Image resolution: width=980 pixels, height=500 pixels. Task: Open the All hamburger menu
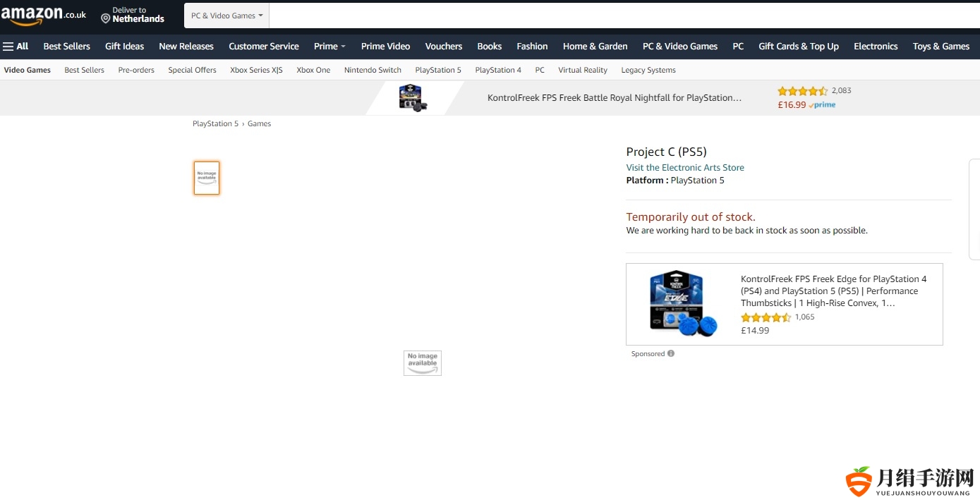click(16, 47)
